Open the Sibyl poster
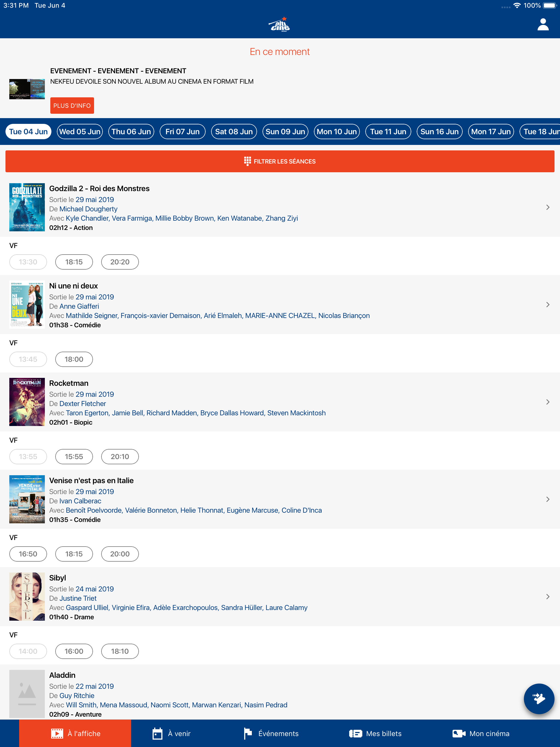The image size is (560, 747). 27,596
